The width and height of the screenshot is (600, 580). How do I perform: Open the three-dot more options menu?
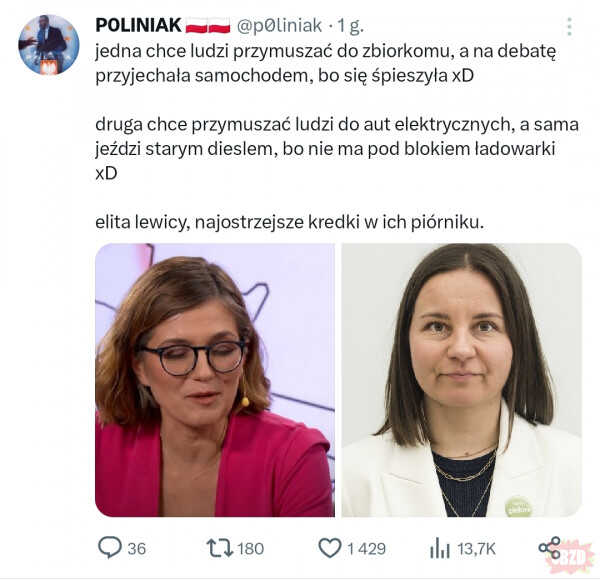[x=569, y=27]
